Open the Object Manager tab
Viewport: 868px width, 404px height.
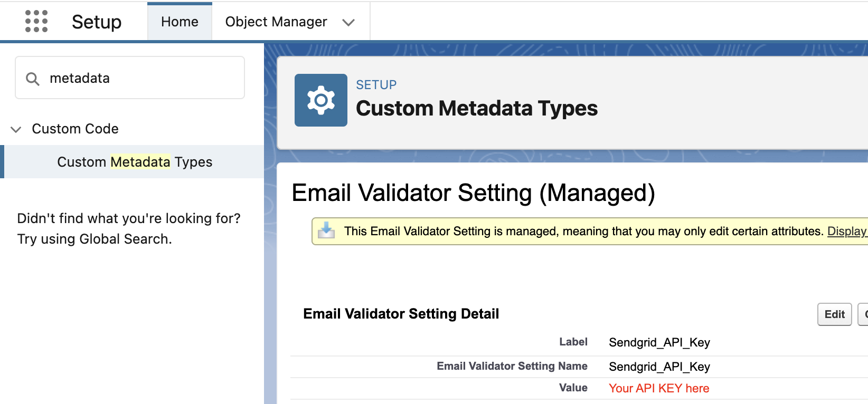(x=276, y=22)
